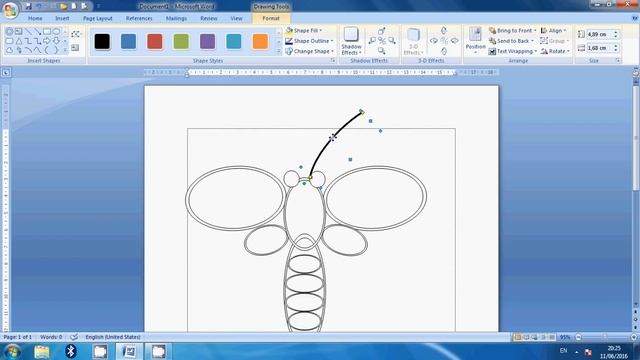Screen dimensions: 640x360
Task: Open the Home ribbon tab
Action: (x=35, y=18)
